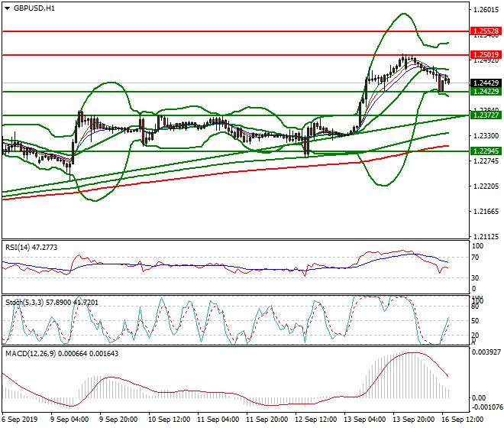This screenshot has width=504, height=428.
Task: Select the 11 Sep 20:00 time axis label
Action: (267, 420)
